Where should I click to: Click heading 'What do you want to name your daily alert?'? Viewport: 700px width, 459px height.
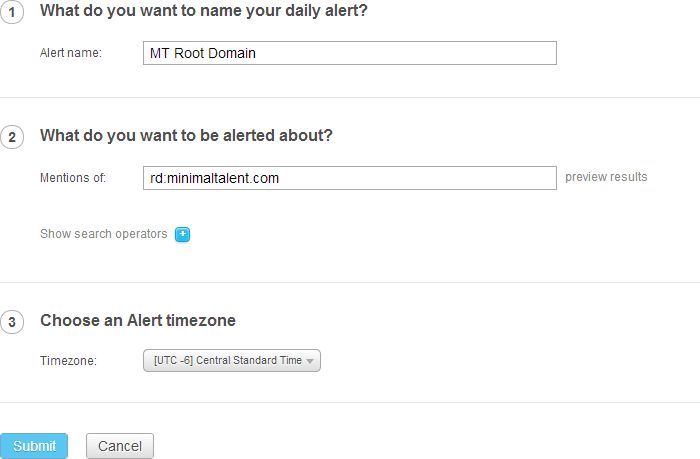click(203, 11)
